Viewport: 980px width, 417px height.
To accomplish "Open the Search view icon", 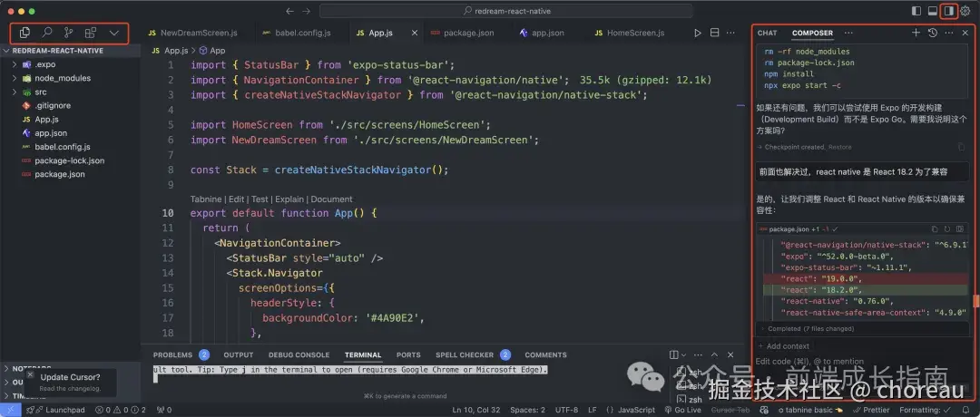I will pos(47,33).
